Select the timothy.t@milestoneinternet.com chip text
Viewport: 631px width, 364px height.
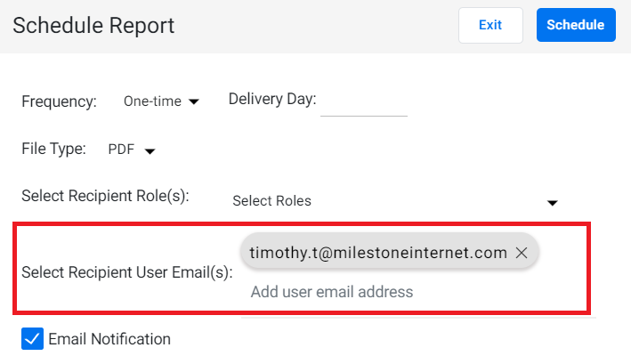[x=378, y=253]
